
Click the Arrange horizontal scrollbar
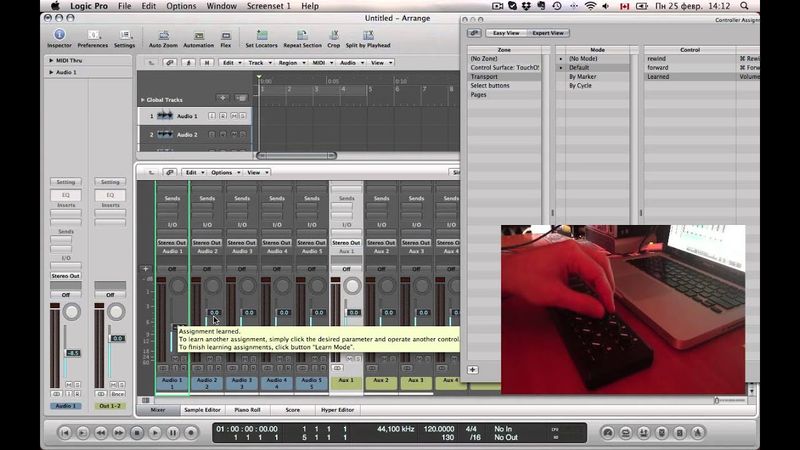pos(296,156)
